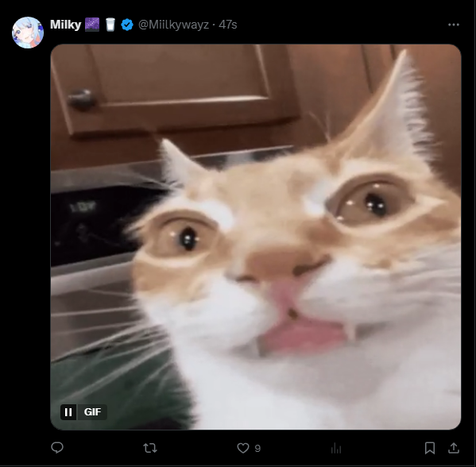
Task: Click the GIF label badge
Action: coord(92,412)
